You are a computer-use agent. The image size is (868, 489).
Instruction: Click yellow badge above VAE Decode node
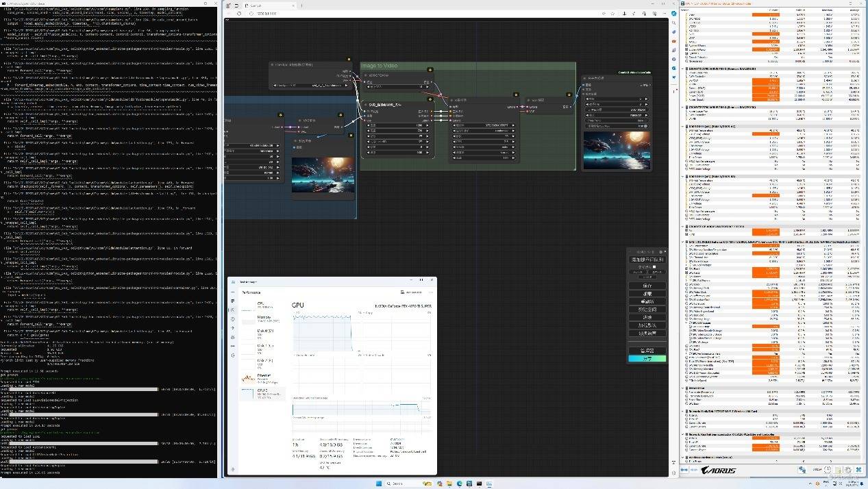569,95
